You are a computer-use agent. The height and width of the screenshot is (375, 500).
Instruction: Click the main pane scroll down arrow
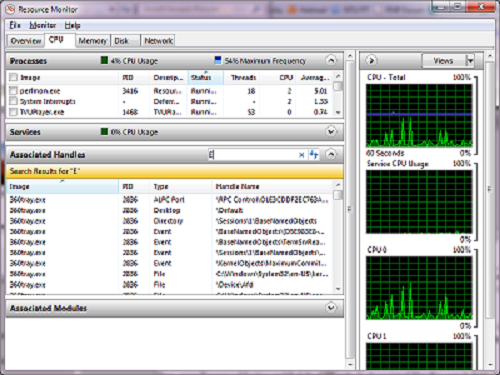coord(350,364)
